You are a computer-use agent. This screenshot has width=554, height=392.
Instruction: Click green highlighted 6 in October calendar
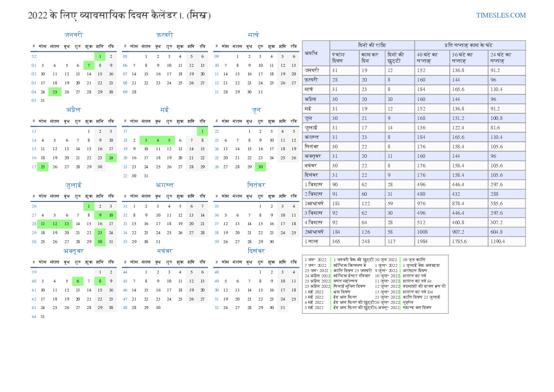click(x=78, y=281)
